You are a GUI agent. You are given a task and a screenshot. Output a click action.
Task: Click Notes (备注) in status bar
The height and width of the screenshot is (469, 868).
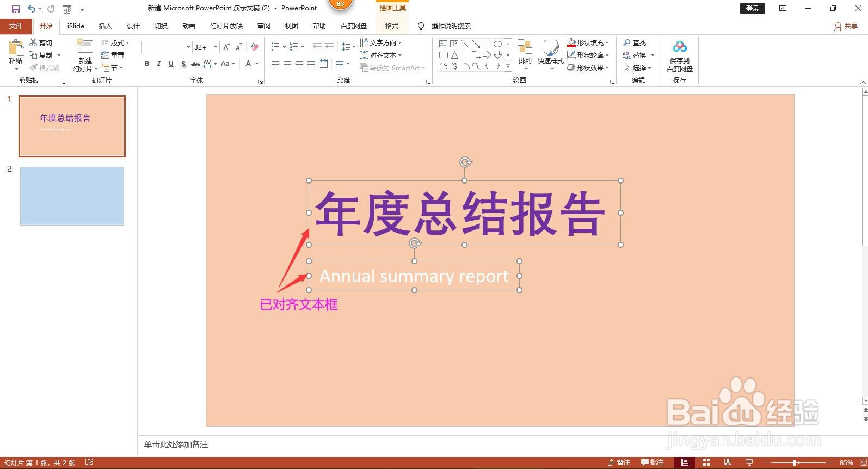point(619,462)
